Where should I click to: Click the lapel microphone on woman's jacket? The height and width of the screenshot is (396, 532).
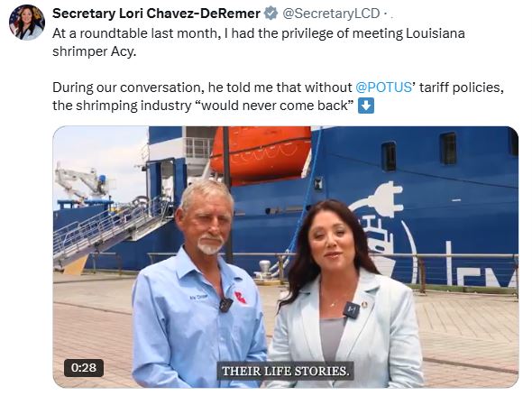pos(352,309)
